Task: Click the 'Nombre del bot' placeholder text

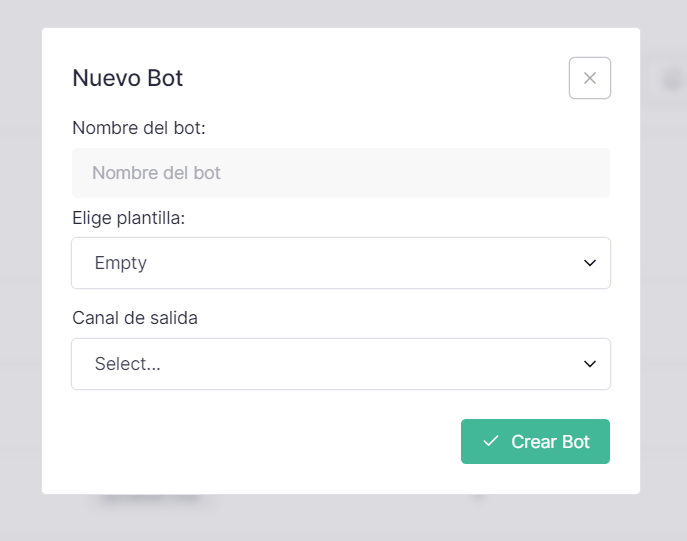Action: (156, 173)
